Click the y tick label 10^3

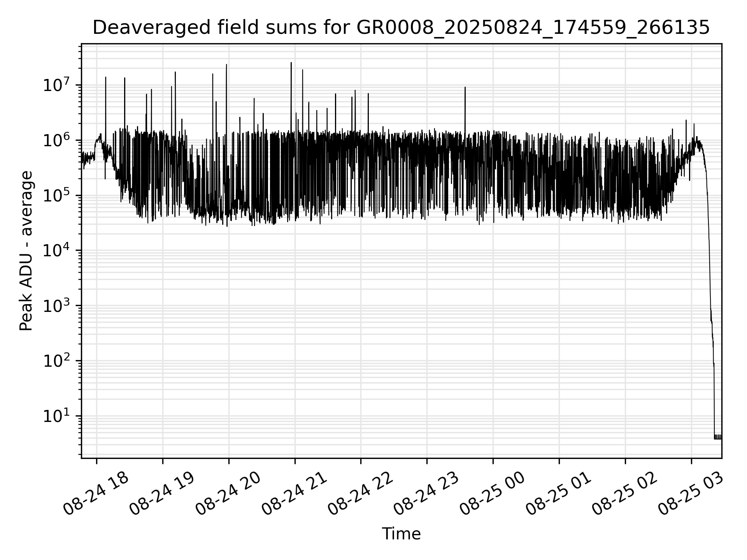click(x=56, y=305)
